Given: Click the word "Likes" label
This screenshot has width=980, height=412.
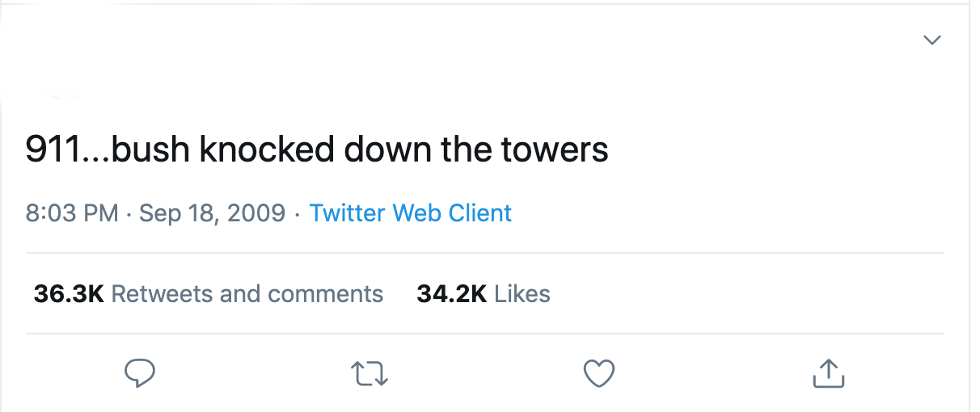Looking at the screenshot, I should pos(522,294).
